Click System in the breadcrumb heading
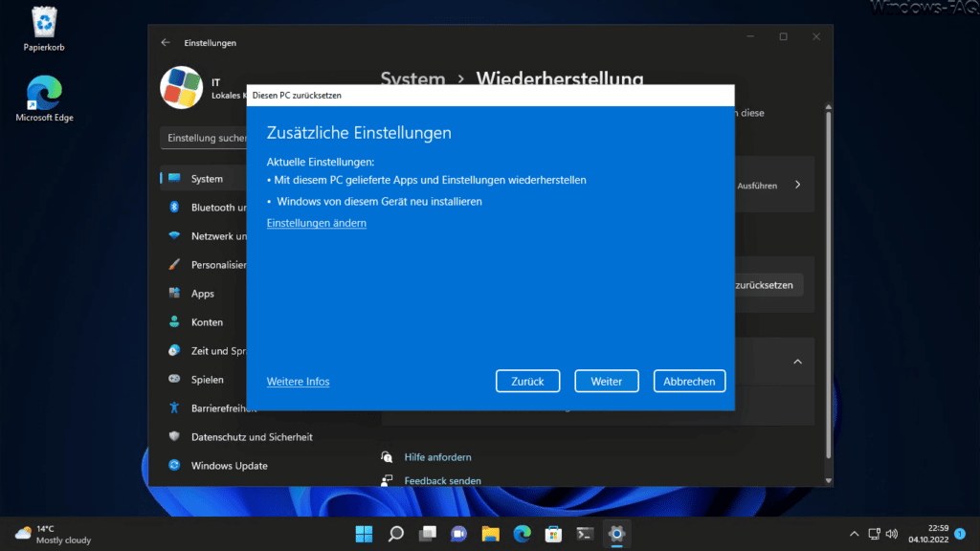This screenshot has width=980, height=551. (412, 77)
